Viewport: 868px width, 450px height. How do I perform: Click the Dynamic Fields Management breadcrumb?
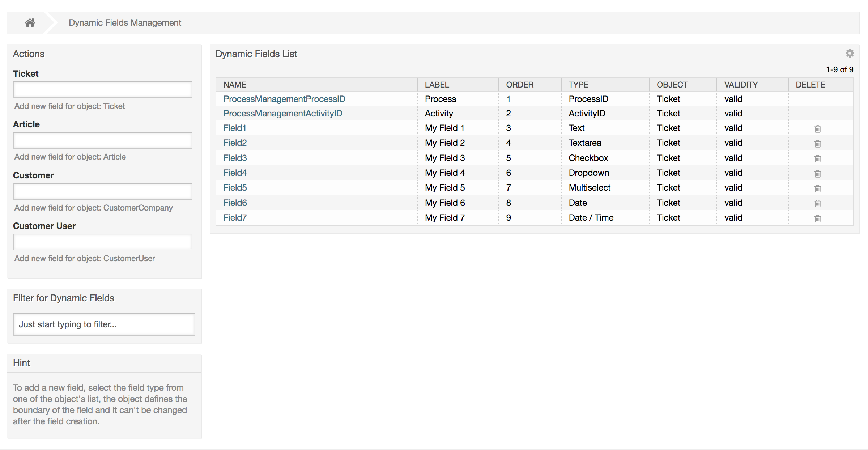point(125,22)
